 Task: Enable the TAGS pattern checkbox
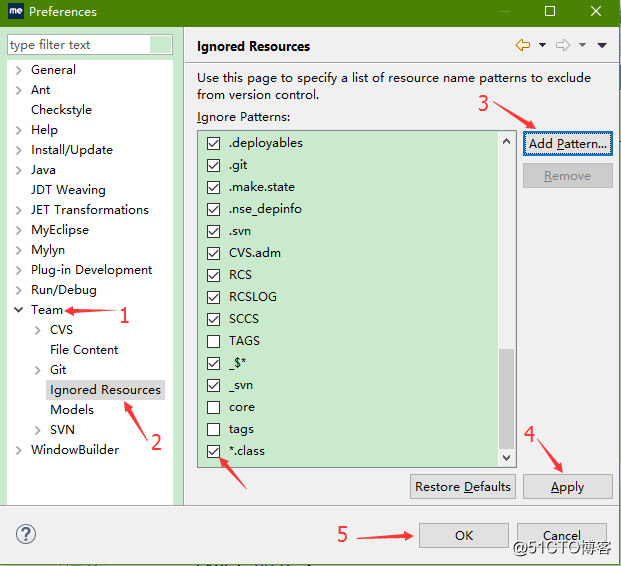[213, 341]
